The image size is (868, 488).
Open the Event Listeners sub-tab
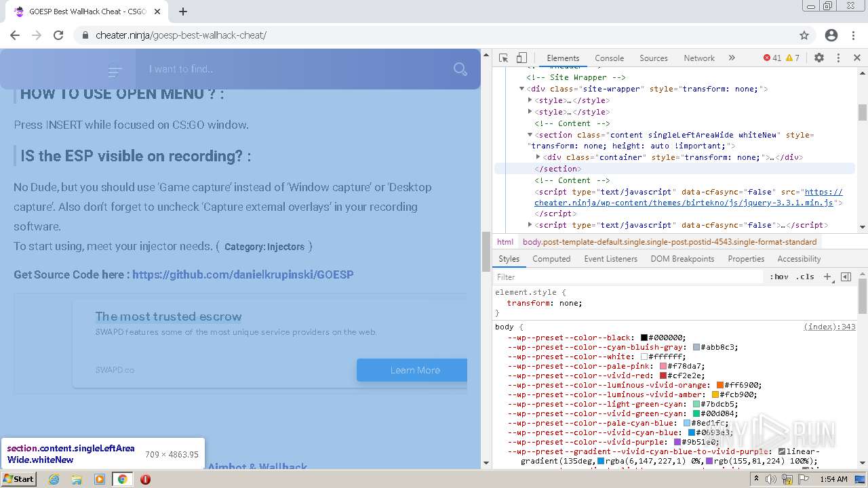[610, 259]
